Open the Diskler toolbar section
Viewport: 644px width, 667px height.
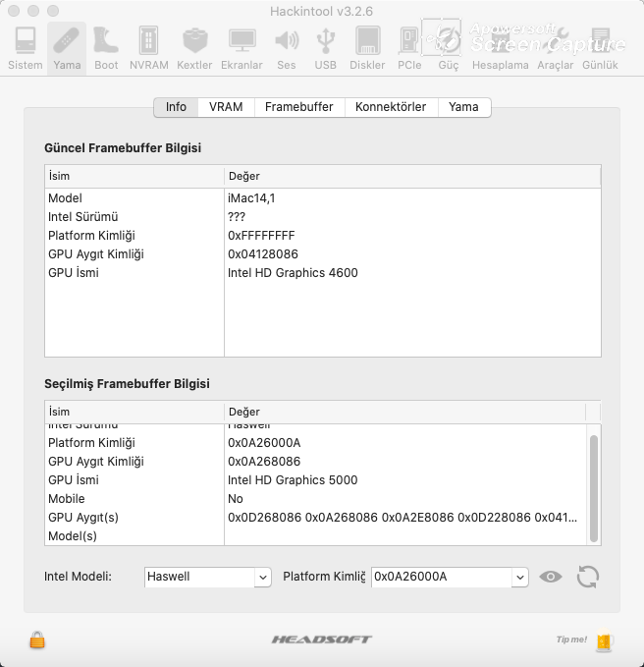click(367, 47)
